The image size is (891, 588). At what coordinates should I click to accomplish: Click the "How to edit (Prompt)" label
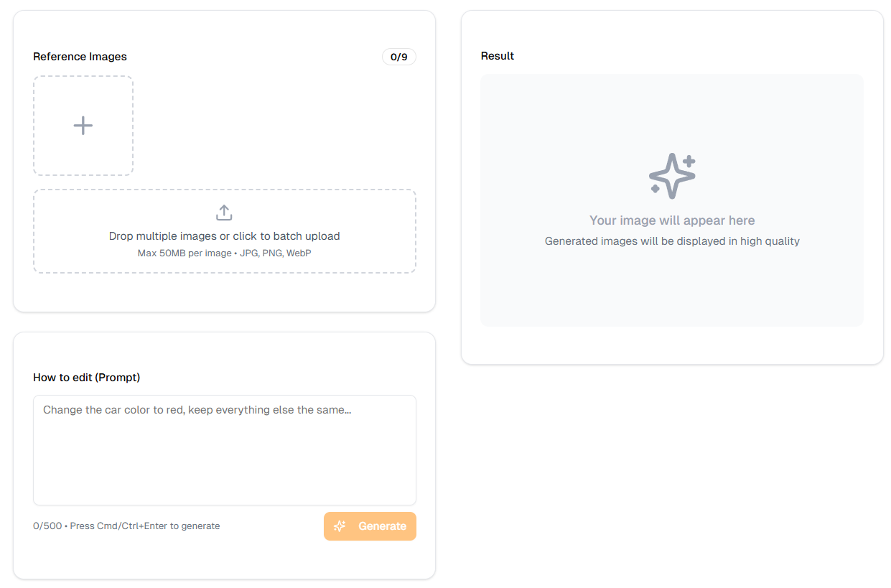(86, 378)
